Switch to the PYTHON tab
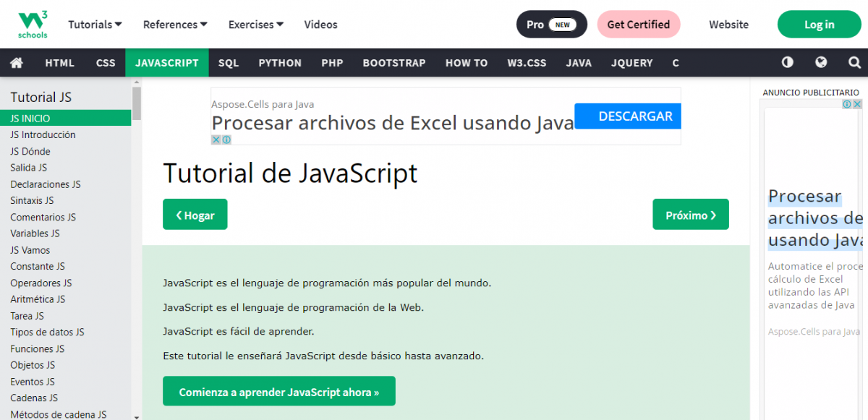Image resolution: width=868 pixels, height=420 pixels. click(x=280, y=63)
